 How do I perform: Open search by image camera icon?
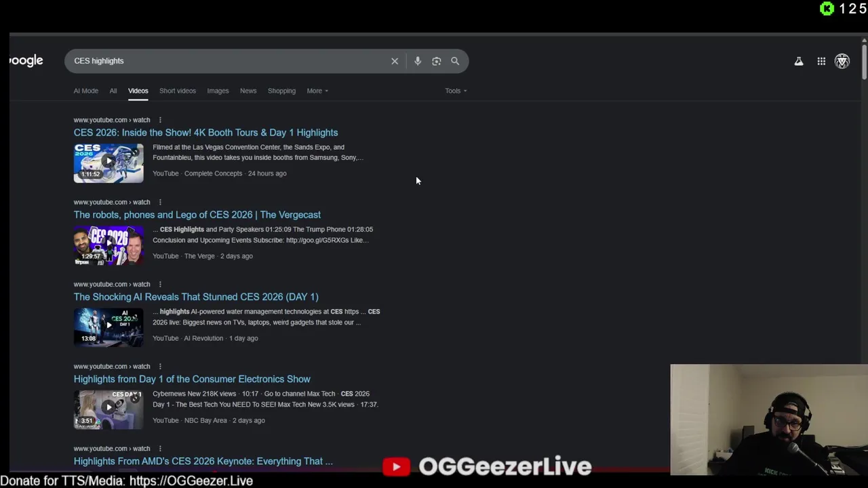[x=437, y=61]
